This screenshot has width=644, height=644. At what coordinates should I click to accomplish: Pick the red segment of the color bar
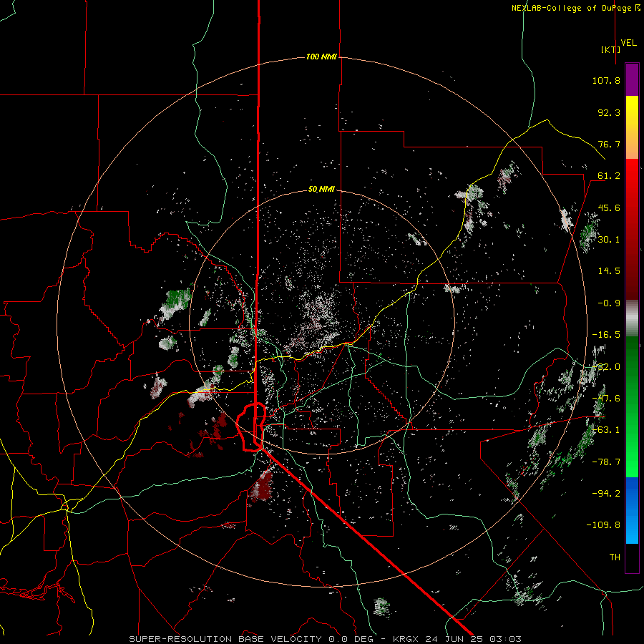[632, 229]
